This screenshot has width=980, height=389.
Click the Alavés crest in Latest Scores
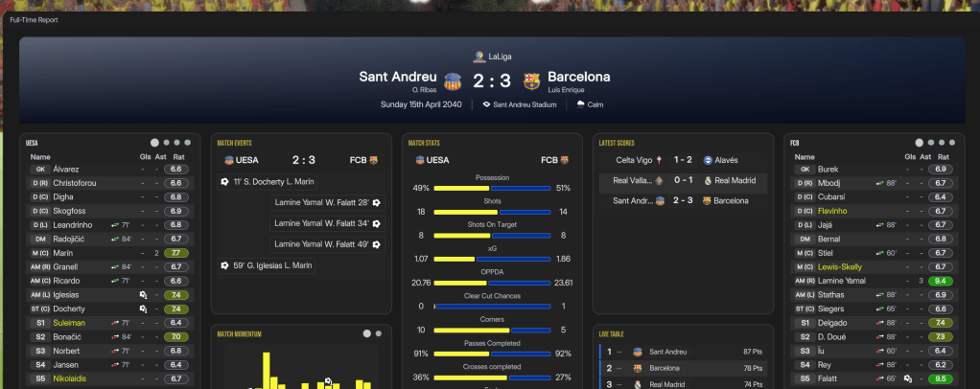707,160
